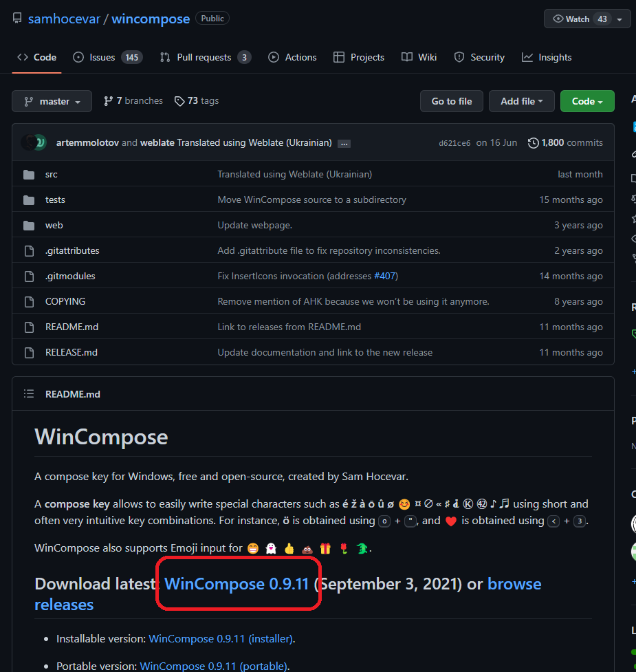Open README.md in the file list

click(x=72, y=327)
